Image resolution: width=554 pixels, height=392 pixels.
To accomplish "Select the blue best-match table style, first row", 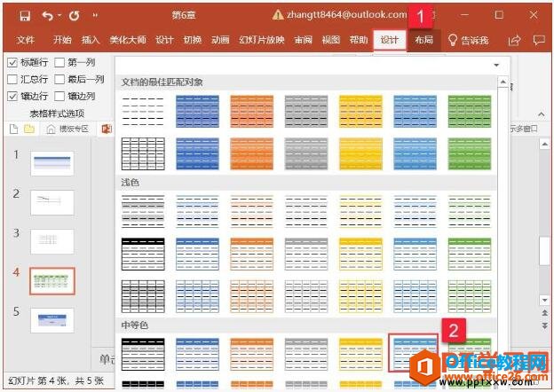I will click(197, 111).
